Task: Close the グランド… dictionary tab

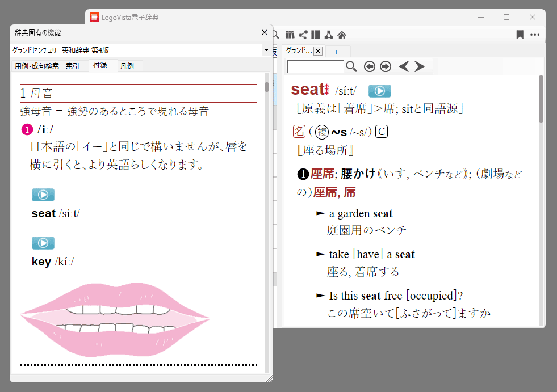Action: click(x=318, y=51)
